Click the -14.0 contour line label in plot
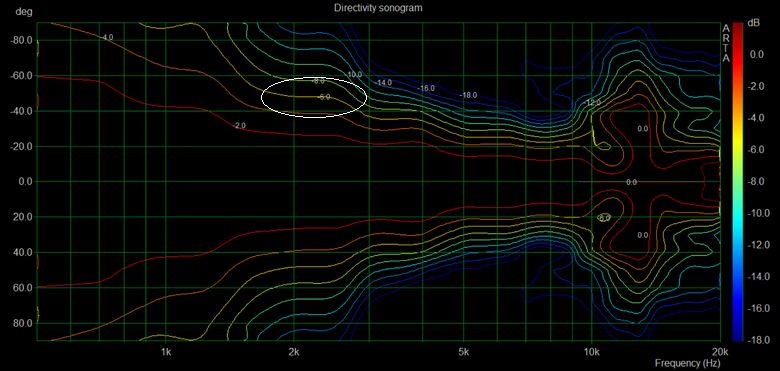This screenshot has width=780, height=371. pyautogui.click(x=384, y=83)
